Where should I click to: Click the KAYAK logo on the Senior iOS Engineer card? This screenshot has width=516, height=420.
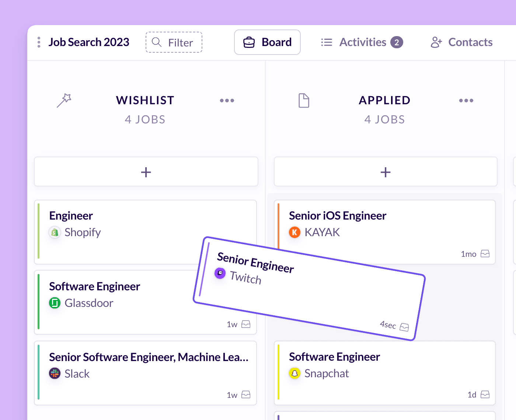pos(294,232)
